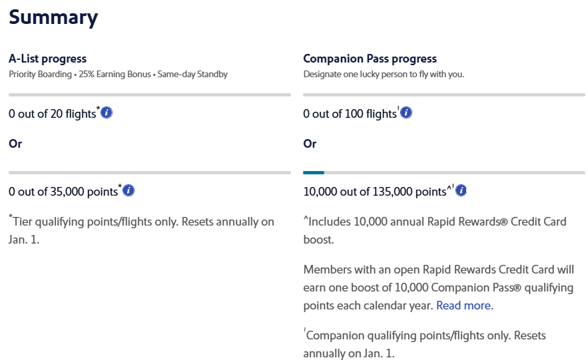This screenshot has width=588, height=364.
Task: Click info icon beside 0 out of 20 flights
Action: (x=107, y=113)
